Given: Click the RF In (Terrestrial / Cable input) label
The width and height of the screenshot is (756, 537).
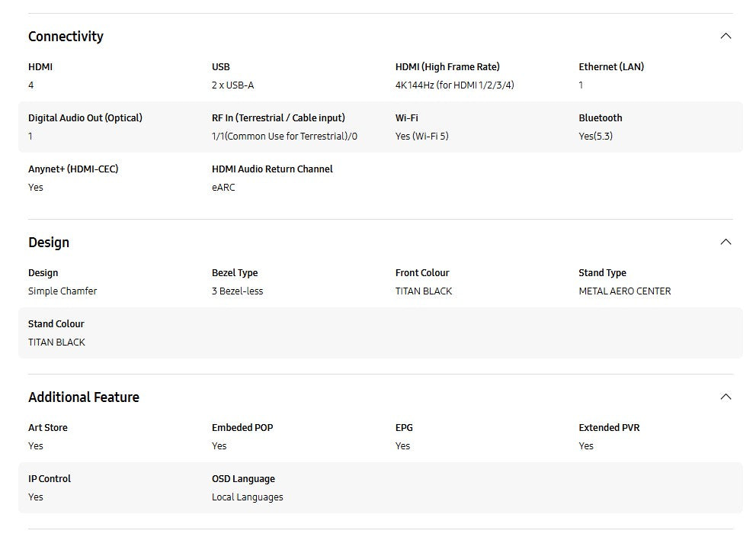Looking at the screenshot, I should pos(278,118).
